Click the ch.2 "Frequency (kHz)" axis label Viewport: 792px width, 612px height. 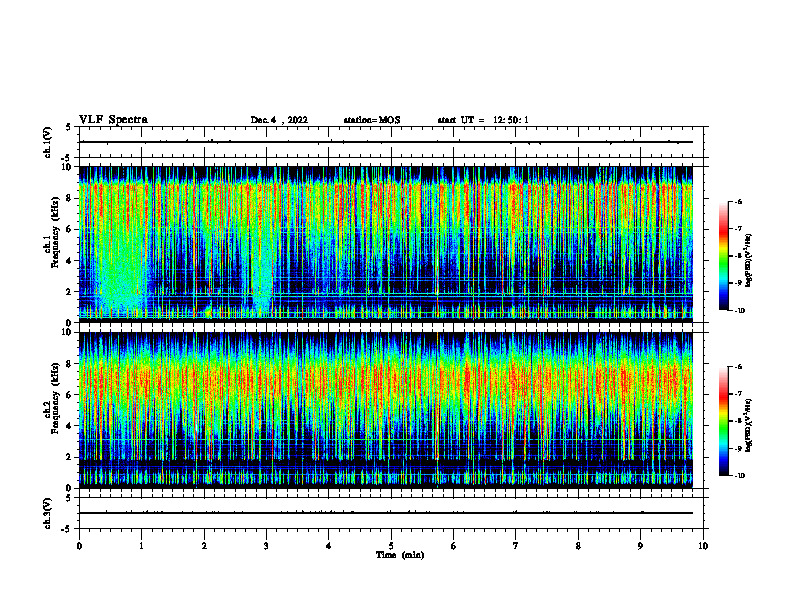coord(56,398)
